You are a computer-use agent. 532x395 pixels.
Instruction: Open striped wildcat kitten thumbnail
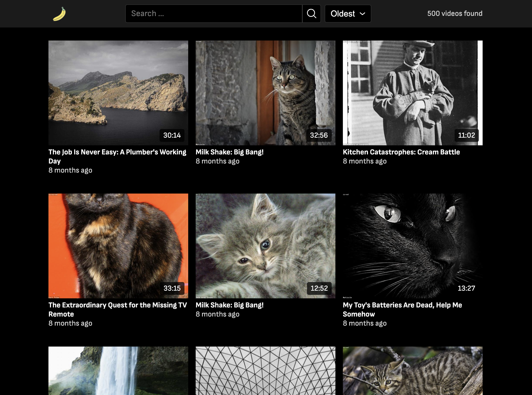coord(412,370)
